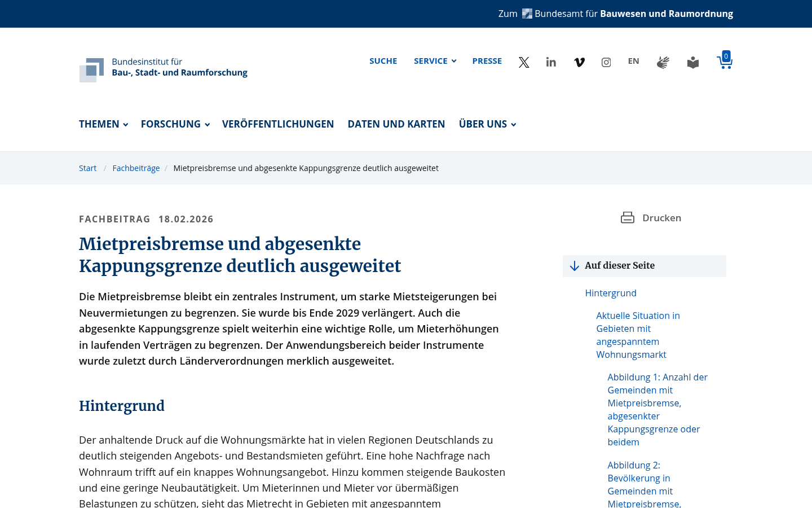The image size is (812, 508).
Task: Jump to Abbildung 2 contents link
Action: coord(645,484)
